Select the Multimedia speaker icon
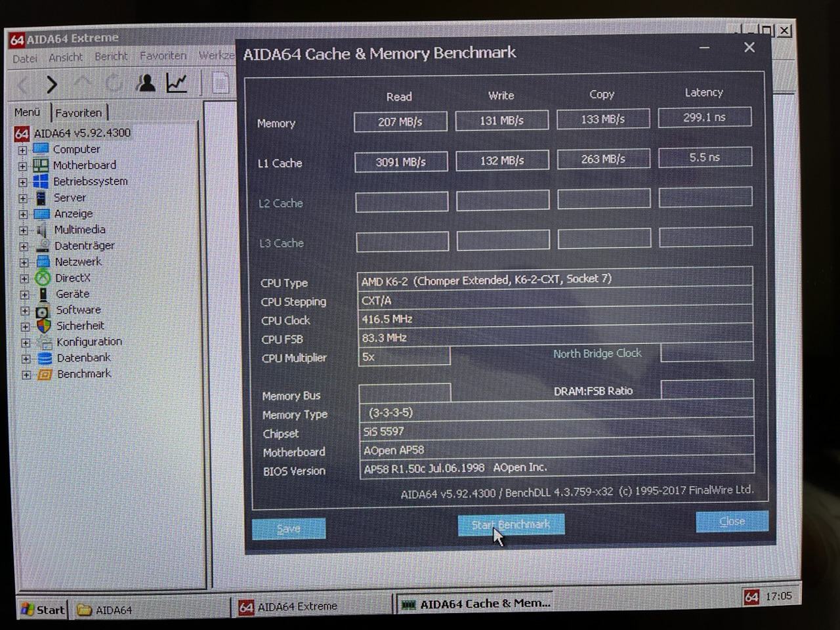Viewport: 840px width, 630px height. point(42,230)
